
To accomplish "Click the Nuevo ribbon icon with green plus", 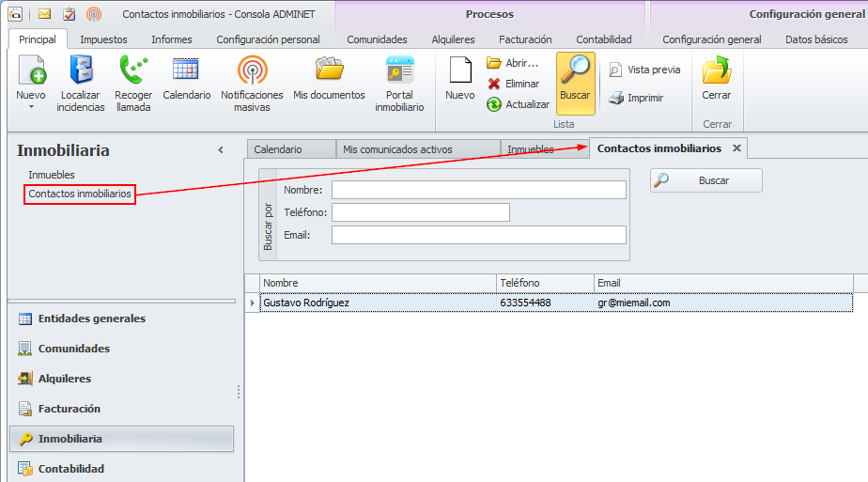I will click(x=32, y=70).
